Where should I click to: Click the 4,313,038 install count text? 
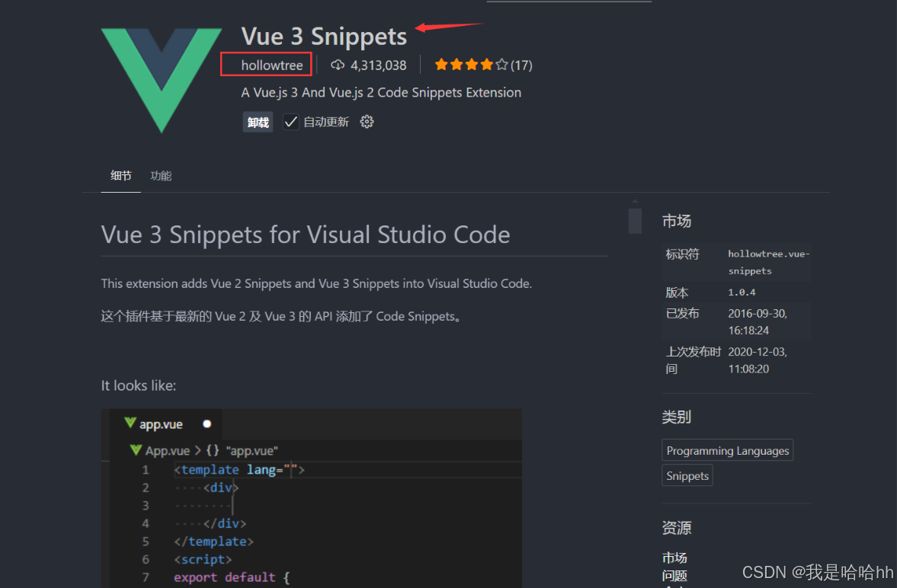click(x=378, y=66)
